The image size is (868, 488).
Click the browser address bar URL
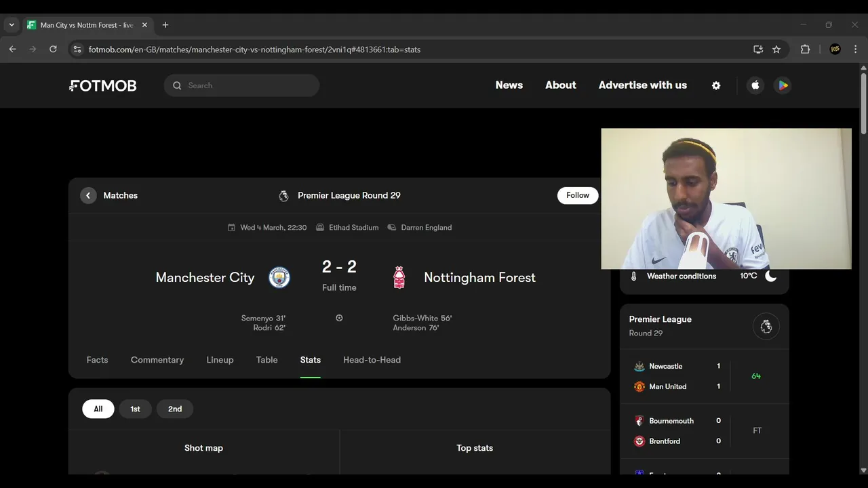(254, 49)
